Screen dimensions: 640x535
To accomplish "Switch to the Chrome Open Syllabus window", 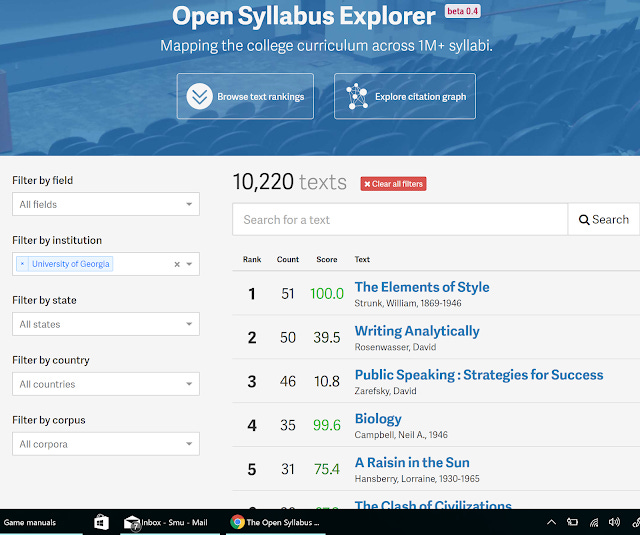I will (x=276, y=522).
